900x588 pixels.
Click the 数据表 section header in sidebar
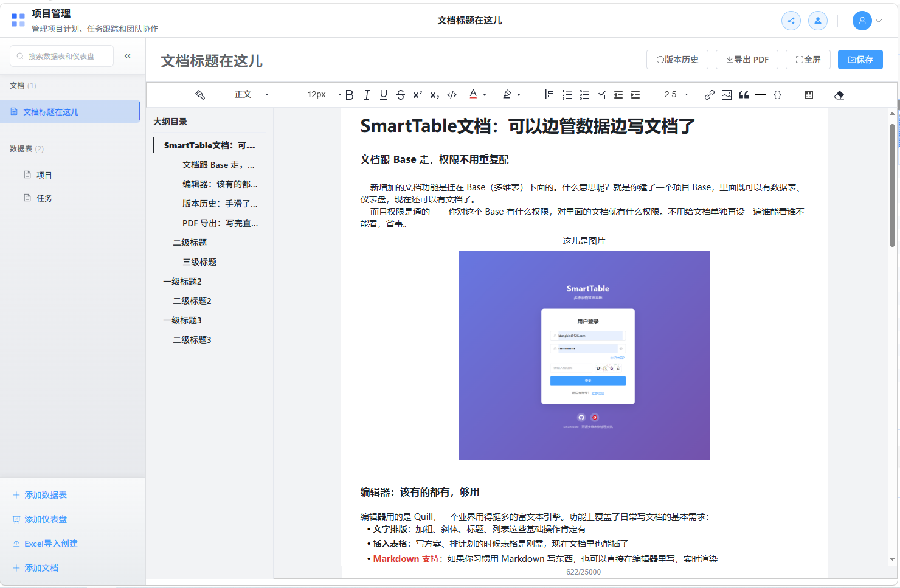pyautogui.click(x=27, y=149)
